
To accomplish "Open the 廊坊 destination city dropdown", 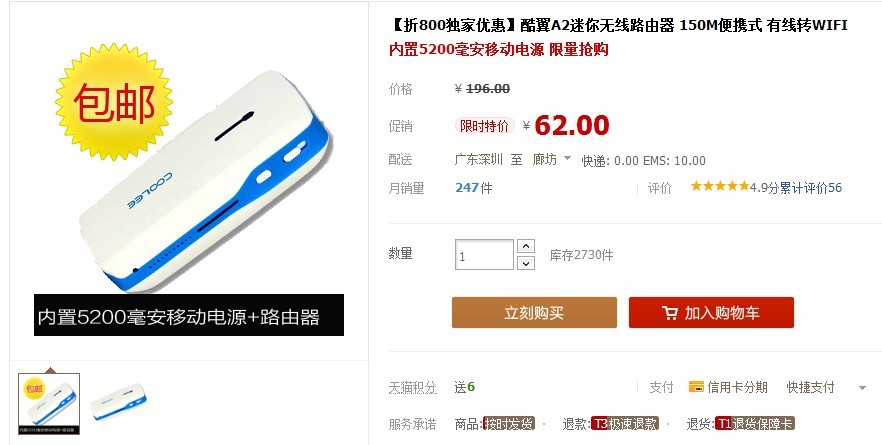I will [x=551, y=160].
